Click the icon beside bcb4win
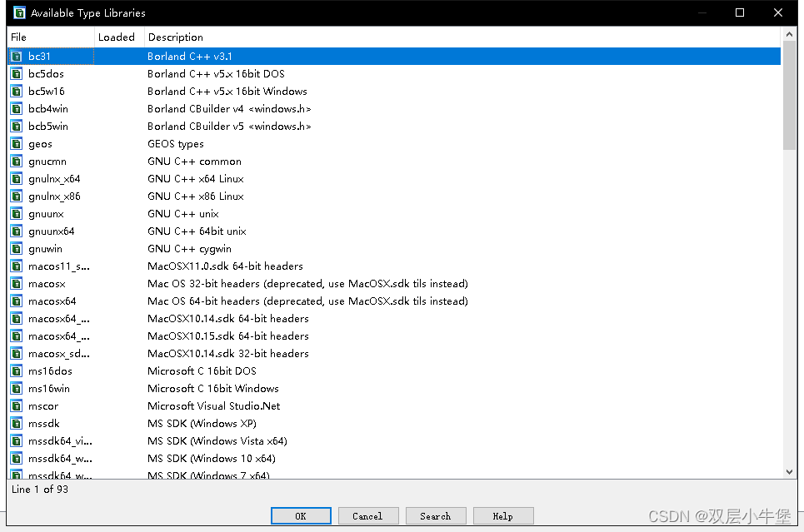Image resolution: width=804 pixels, height=532 pixels. tap(17, 109)
